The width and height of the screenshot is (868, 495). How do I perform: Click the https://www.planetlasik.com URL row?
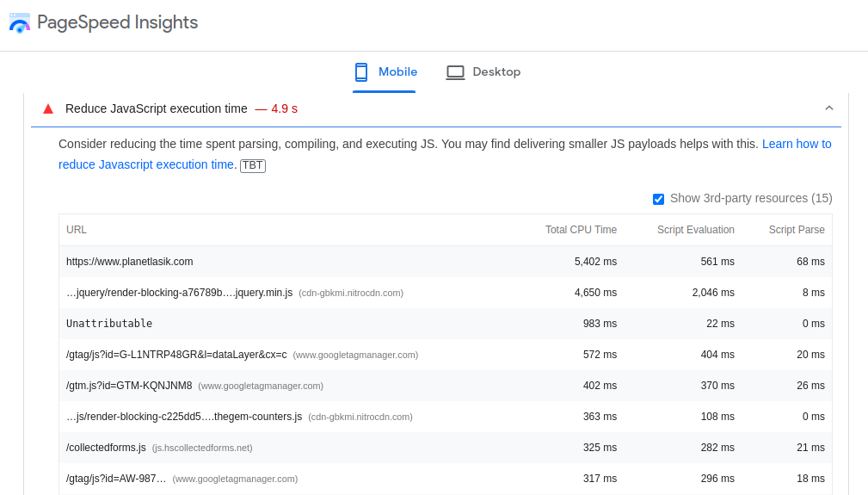(x=445, y=262)
